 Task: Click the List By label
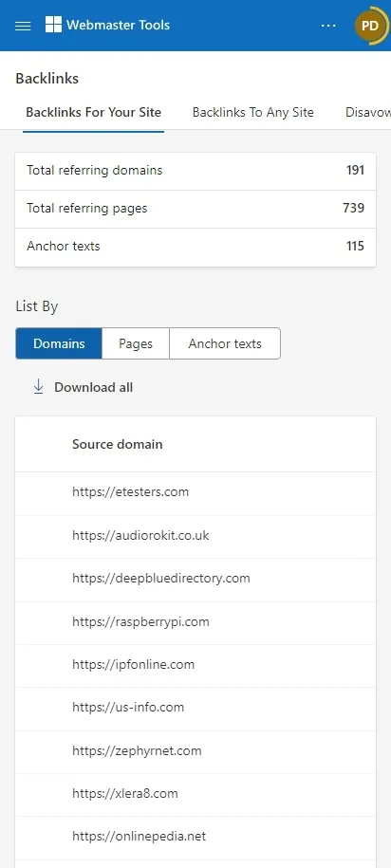tap(37, 306)
